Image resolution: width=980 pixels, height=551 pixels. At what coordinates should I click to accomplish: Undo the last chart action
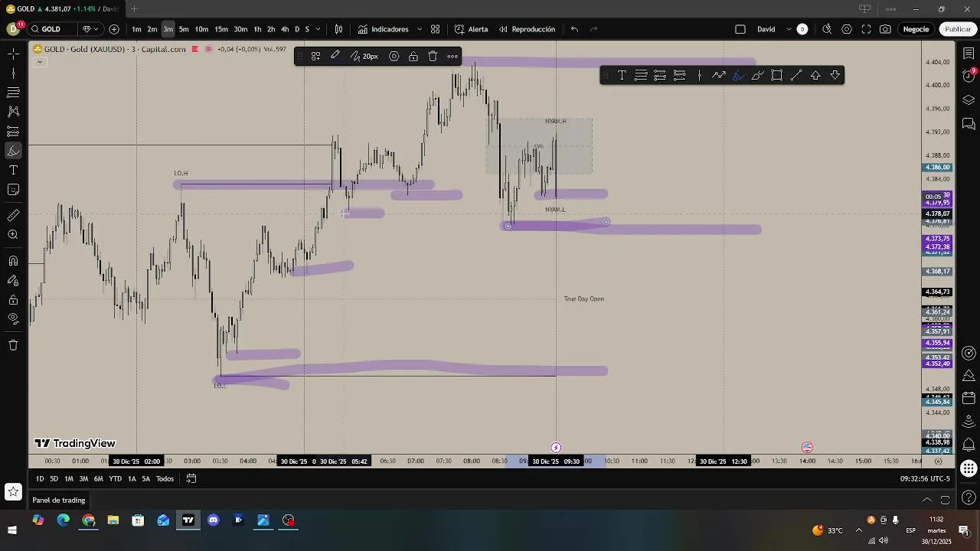point(574,29)
